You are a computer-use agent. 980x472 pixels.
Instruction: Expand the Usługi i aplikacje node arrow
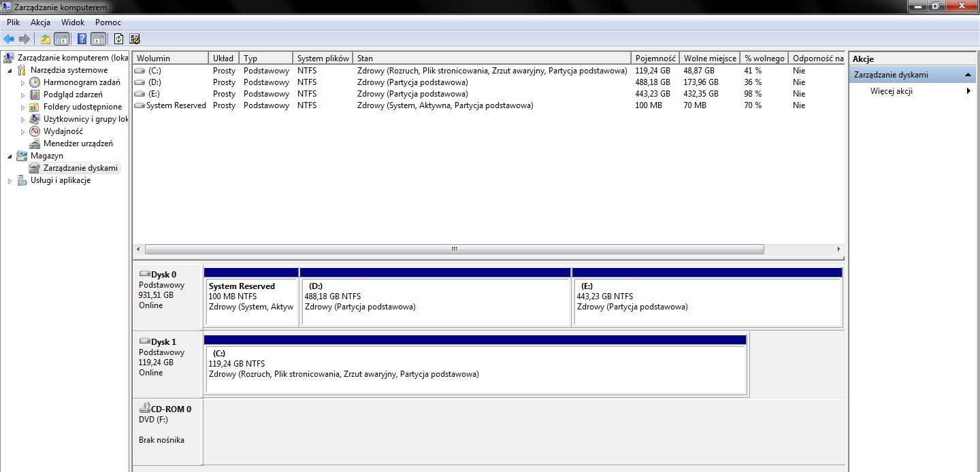tap(10, 181)
